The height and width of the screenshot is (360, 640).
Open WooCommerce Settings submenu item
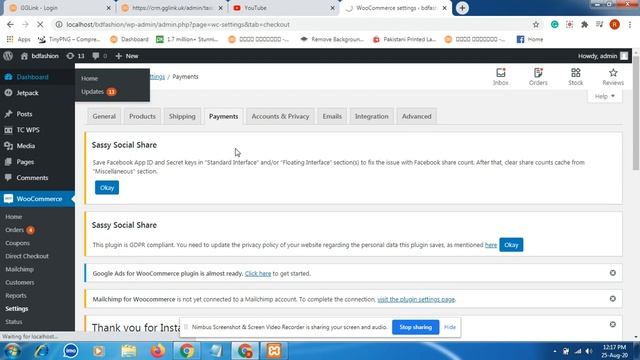17,309
